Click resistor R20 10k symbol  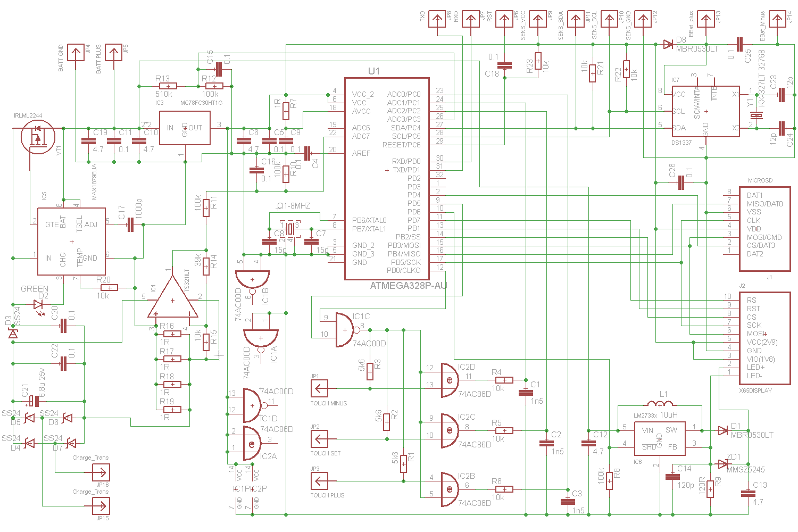109,288
